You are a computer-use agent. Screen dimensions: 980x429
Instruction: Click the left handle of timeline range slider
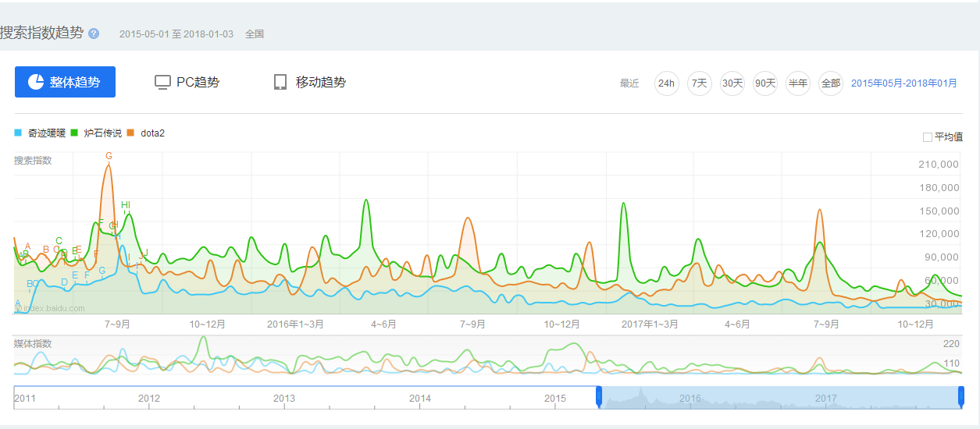[x=599, y=396]
